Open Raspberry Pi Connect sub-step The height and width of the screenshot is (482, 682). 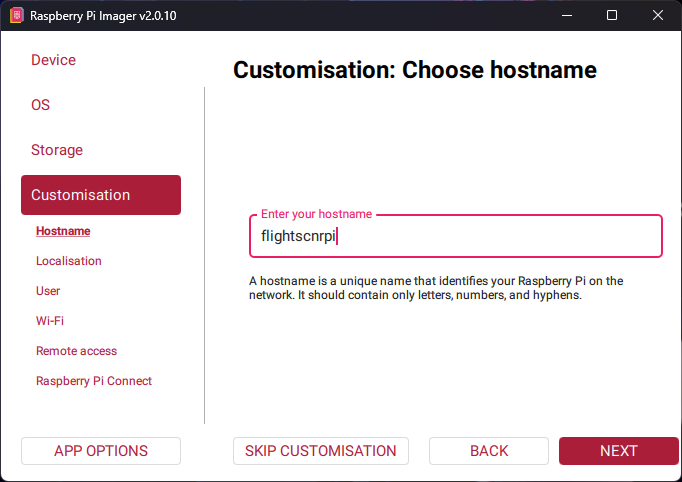[94, 381]
